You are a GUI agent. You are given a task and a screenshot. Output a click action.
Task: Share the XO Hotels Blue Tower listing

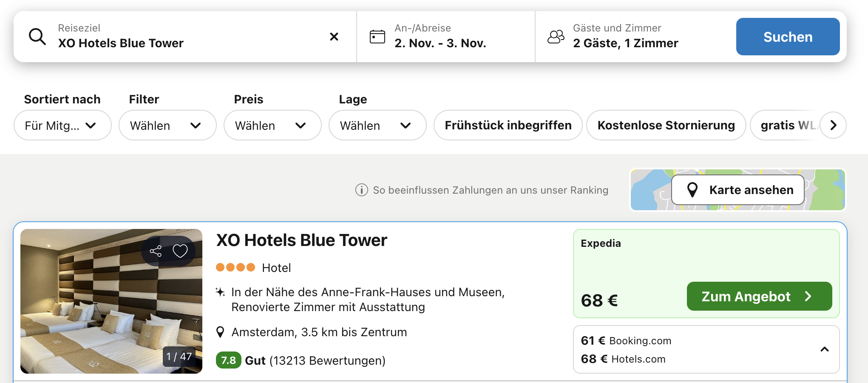click(156, 251)
